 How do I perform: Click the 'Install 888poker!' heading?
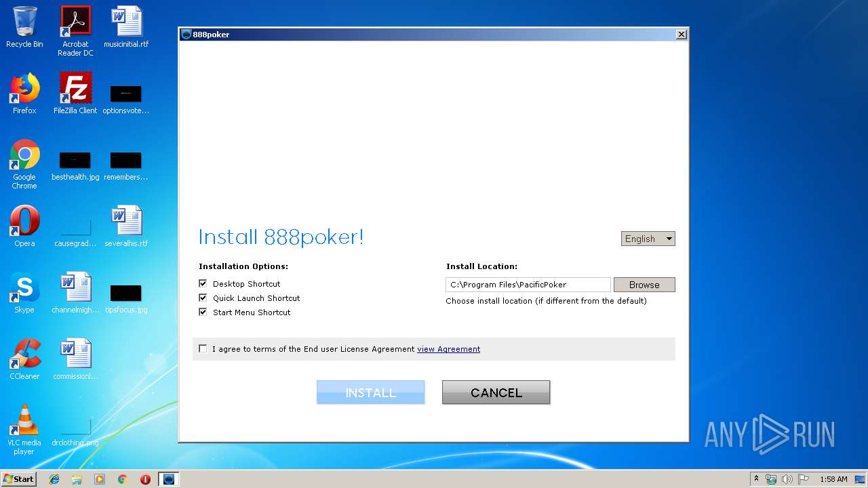(x=281, y=237)
